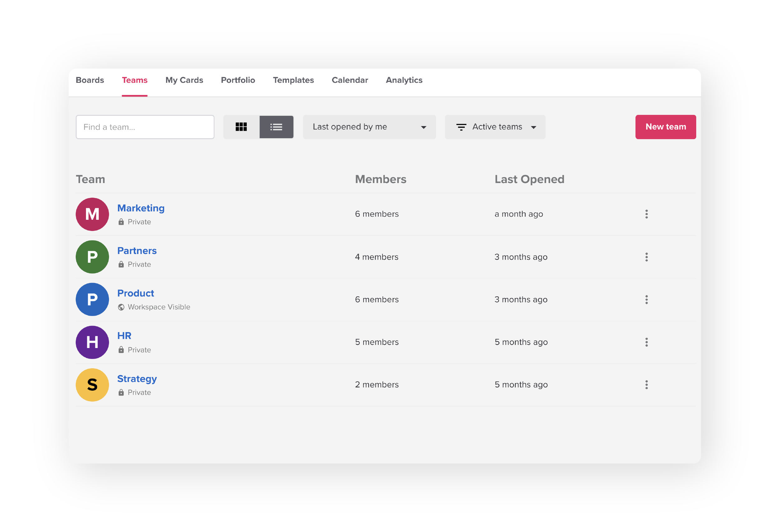Open HR team three-dot menu
766x532 pixels.
[x=646, y=342]
